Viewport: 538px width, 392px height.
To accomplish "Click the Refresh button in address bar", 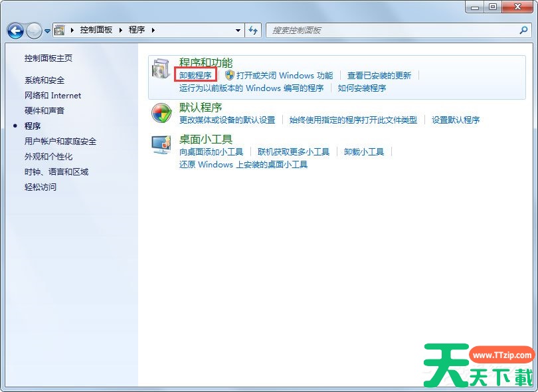I will point(253,30).
